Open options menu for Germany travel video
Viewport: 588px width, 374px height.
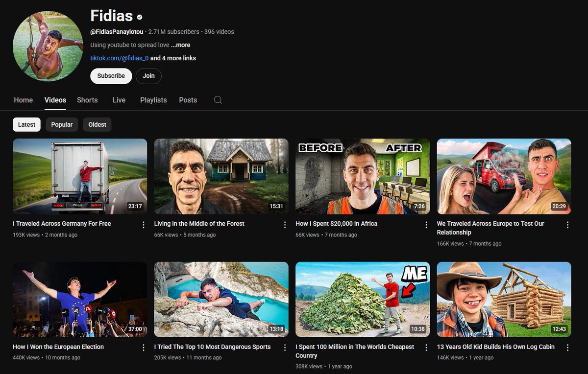click(x=144, y=225)
